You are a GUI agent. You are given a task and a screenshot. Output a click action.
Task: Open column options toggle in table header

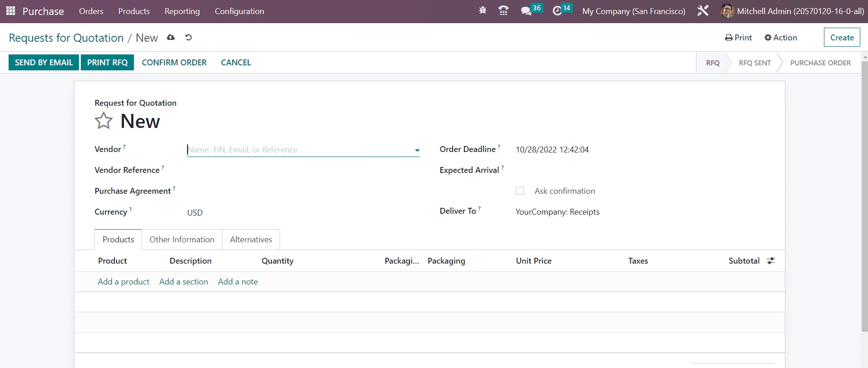770,261
